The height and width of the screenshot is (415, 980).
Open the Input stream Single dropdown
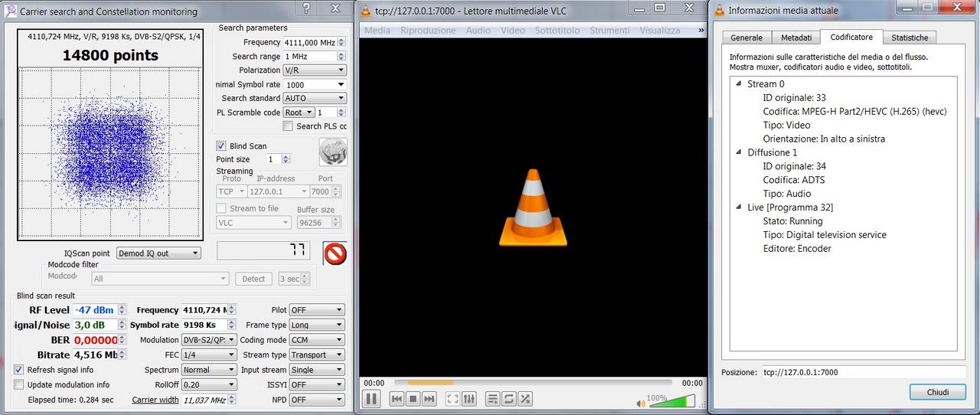(x=316, y=369)
